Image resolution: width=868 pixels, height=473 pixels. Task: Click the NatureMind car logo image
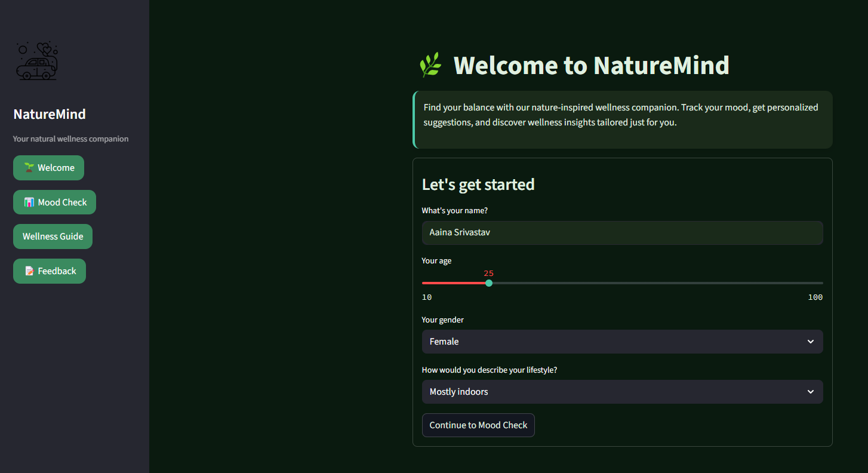tap(36, 60)
